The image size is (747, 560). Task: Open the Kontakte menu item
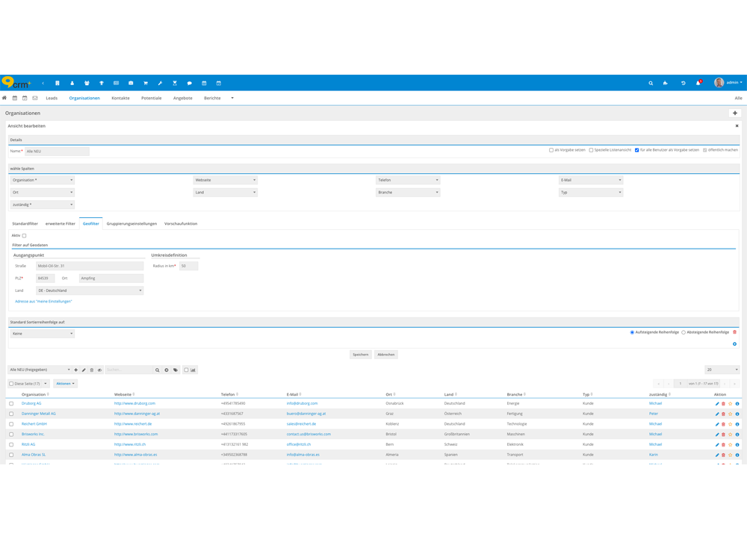[x=120, y=98]
